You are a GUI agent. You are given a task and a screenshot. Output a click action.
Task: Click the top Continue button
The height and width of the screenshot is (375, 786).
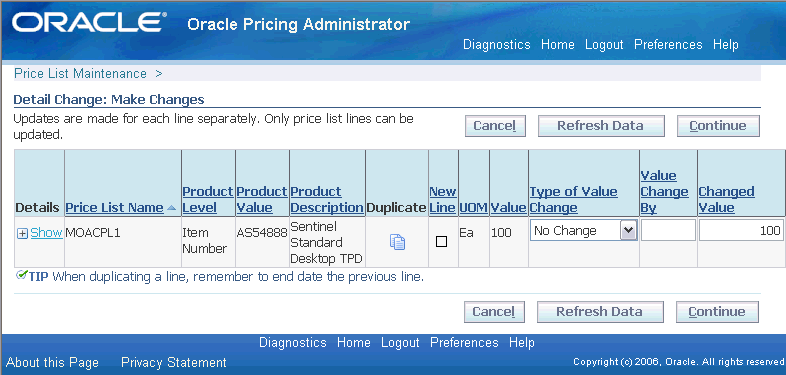[718, 125]
